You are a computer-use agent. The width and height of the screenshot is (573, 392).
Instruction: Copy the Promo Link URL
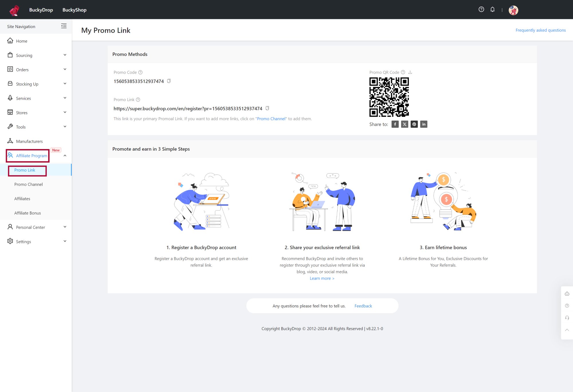tap(267, 108)
